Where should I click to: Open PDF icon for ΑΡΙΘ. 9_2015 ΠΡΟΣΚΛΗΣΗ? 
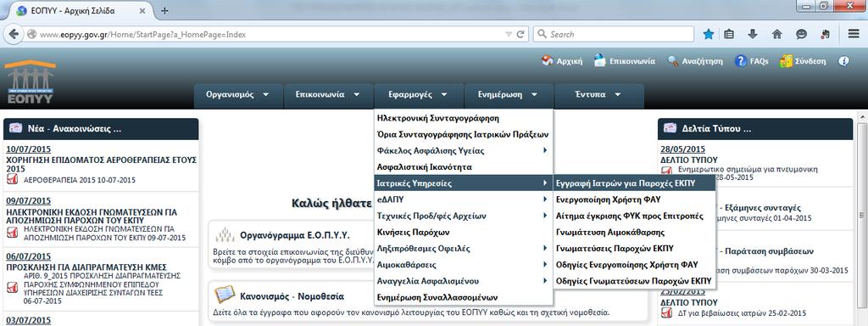pyautogui.click(x=12, y=287)
